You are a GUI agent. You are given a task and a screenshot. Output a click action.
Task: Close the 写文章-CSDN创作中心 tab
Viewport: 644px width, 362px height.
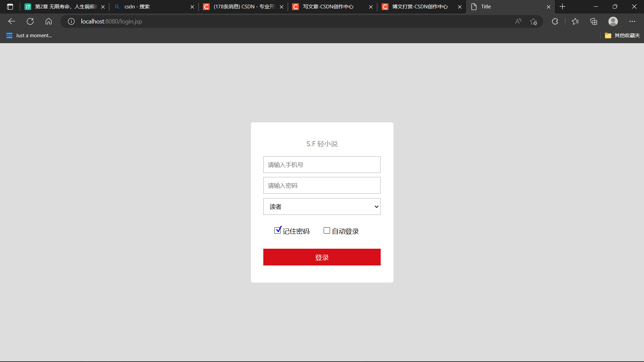pyautogui.click(x=371, y=7)
